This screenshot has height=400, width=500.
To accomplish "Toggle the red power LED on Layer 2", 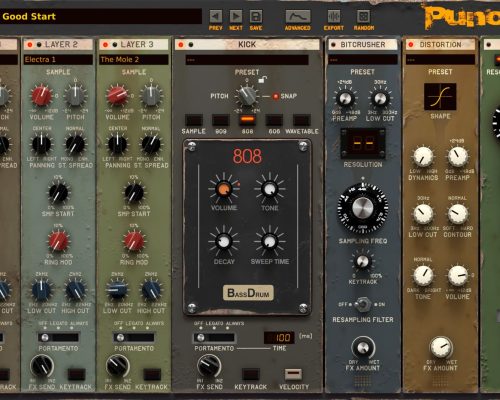I will coord(30,45).
